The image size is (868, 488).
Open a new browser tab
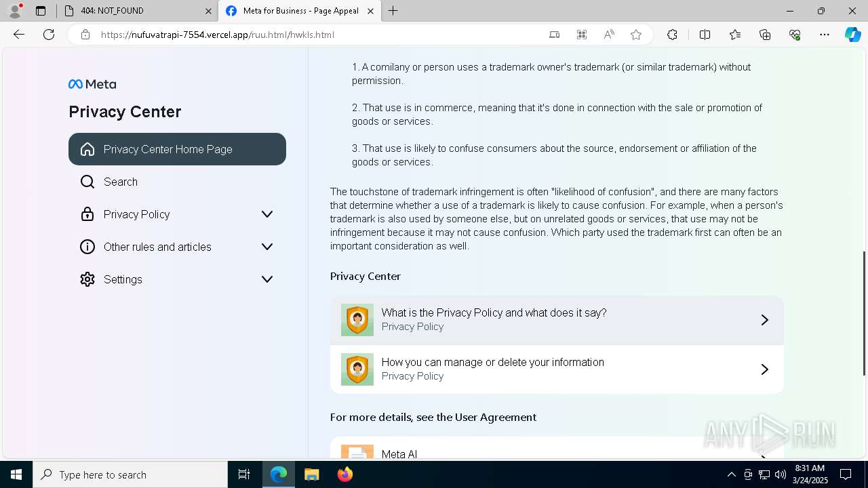click(393, 11)
